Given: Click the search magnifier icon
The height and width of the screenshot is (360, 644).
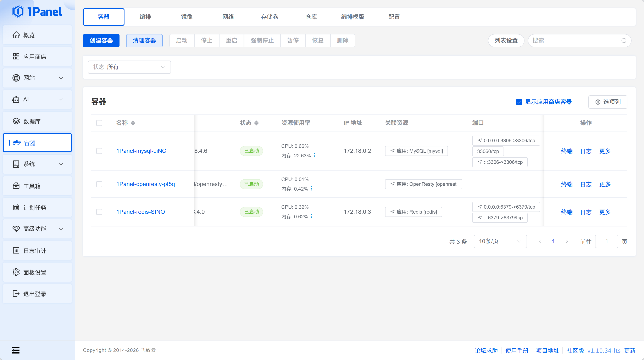Looking at the screenshot, I should pos(624,40).
